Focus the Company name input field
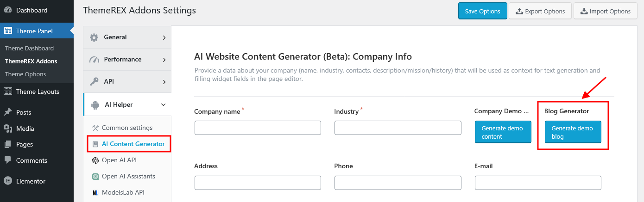The width and height of the screenshot is (644, 202). 258,128
